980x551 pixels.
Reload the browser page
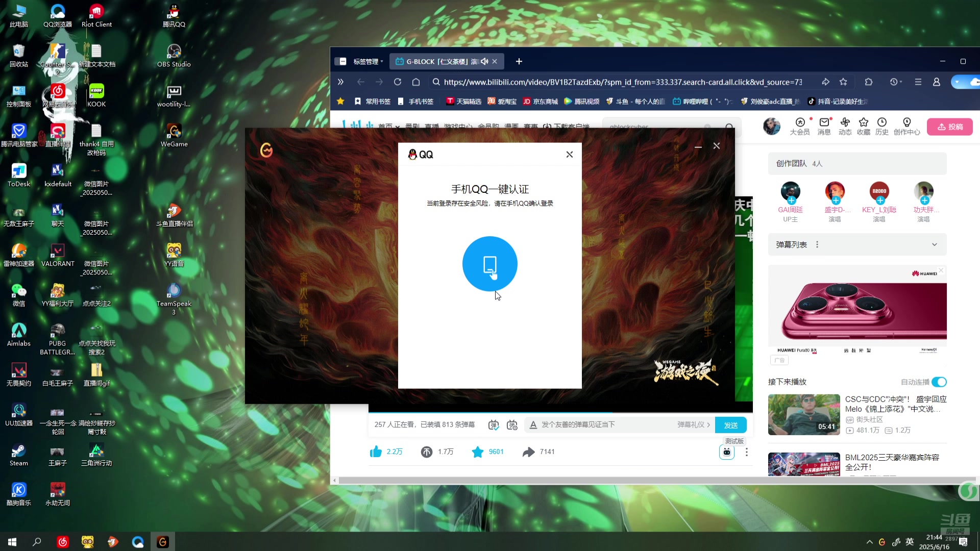point(398,82)
